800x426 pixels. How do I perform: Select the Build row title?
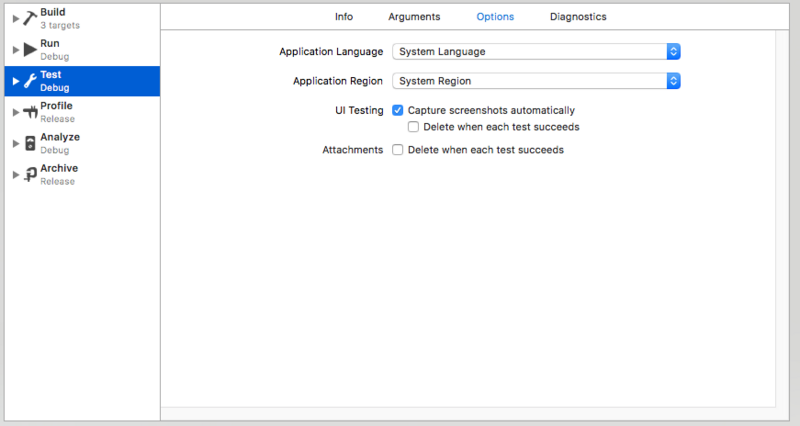tap(53, 12)
